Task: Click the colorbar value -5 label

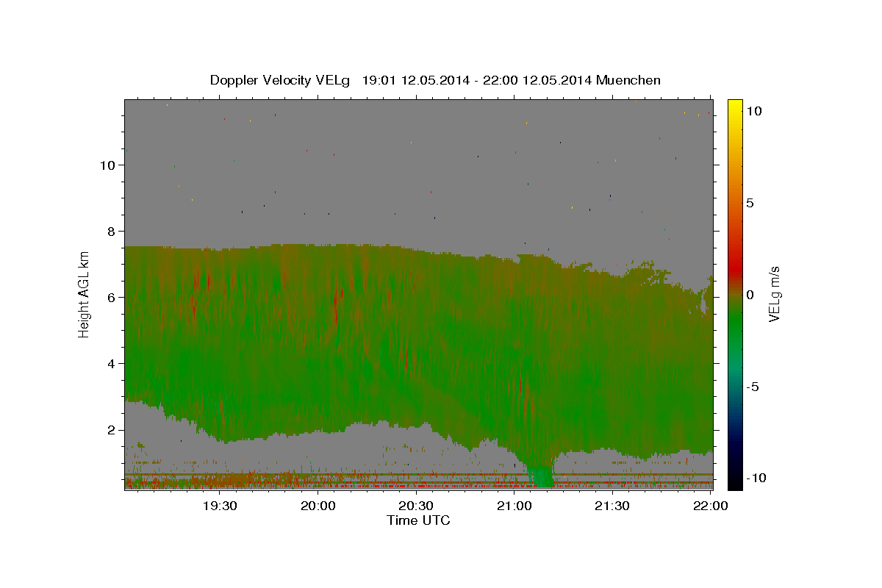Action: point(753,387)
